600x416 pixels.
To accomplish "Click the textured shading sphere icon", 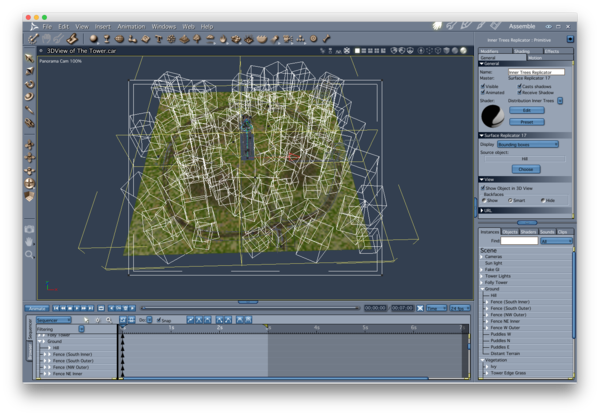I will pos(463,51).
